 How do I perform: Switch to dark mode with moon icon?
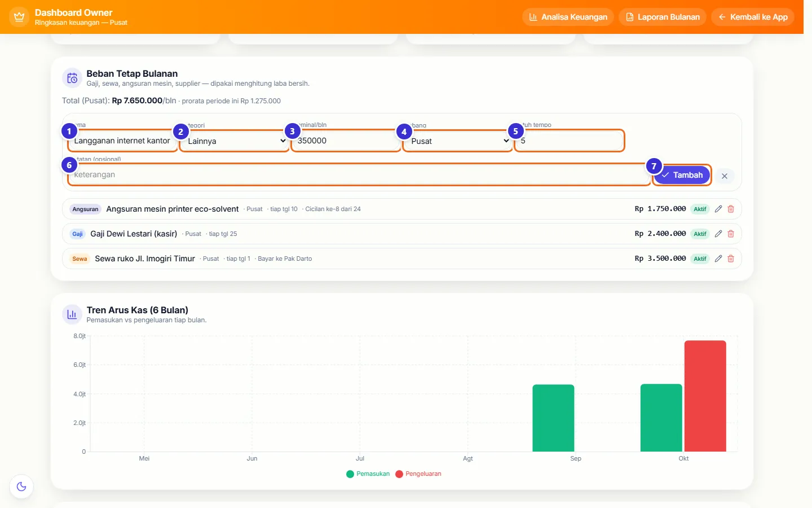21,487
